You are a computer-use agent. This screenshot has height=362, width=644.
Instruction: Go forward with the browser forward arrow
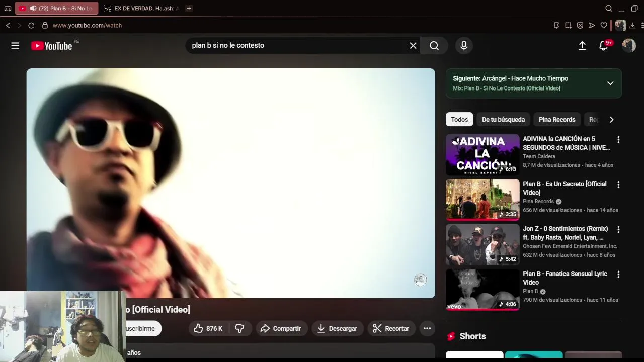(19, 25)
